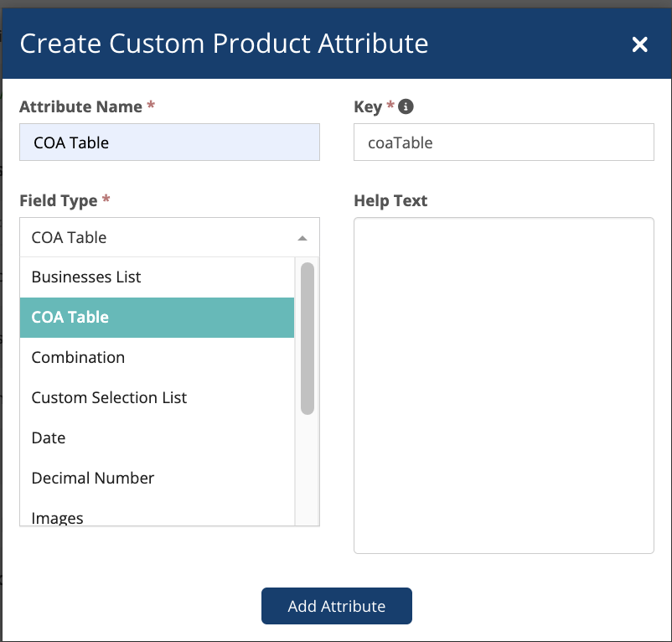
Task: Click the dialog title text in the header
Action: (224, 44)
